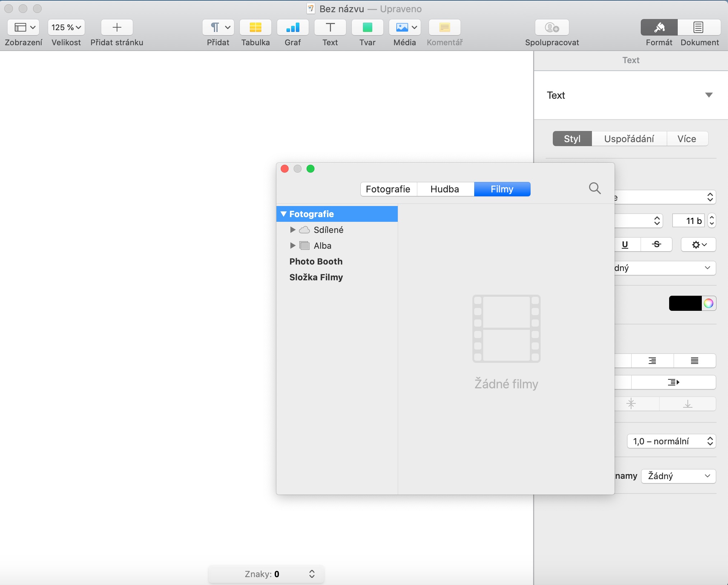Expand the Alba folder

click(x=293, y=245)
